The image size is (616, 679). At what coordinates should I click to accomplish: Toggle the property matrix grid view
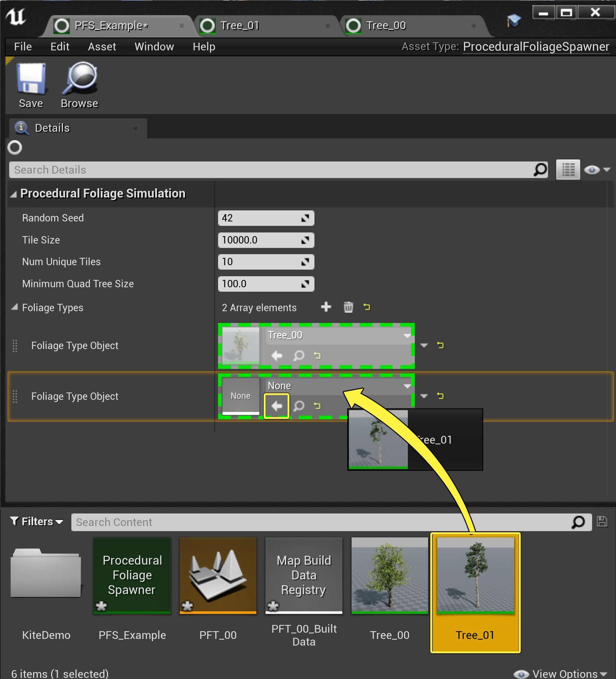click(567, 170)
